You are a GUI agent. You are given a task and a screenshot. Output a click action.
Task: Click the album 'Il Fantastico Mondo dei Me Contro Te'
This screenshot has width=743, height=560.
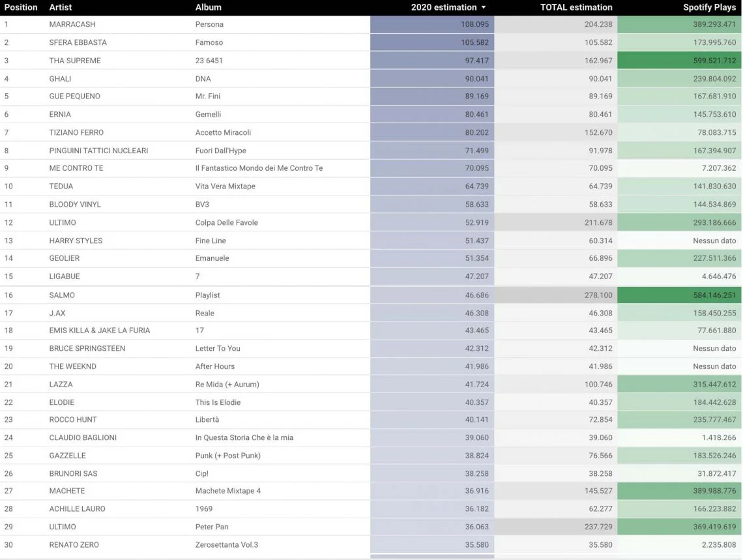(x=259, y=168)
